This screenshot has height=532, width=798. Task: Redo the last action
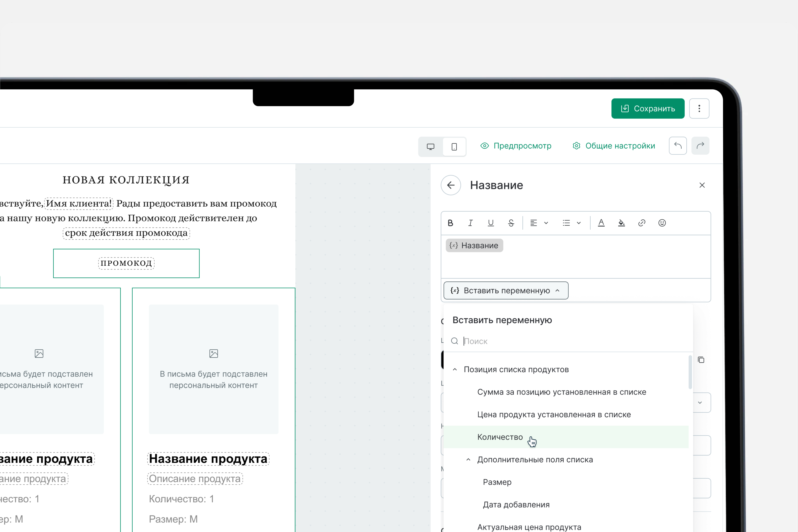700,146
